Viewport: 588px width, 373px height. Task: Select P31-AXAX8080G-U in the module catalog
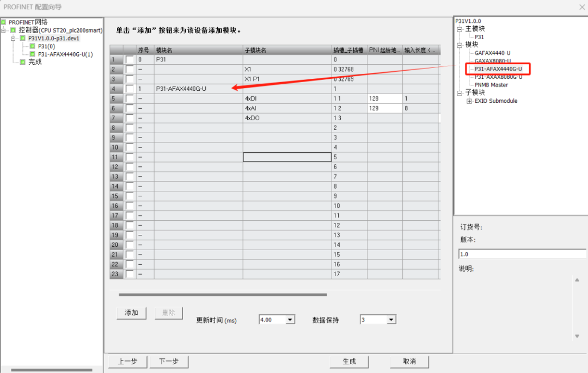tap(498, 77)
